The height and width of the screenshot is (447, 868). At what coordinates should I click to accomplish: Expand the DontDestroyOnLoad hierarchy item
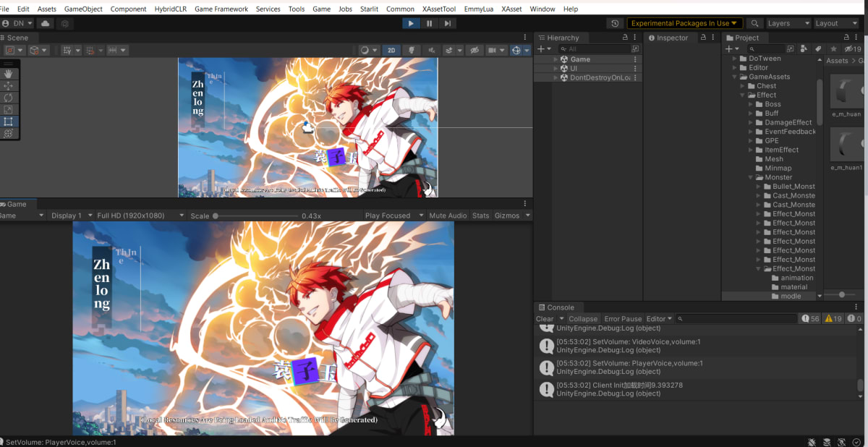click(556, 77)
